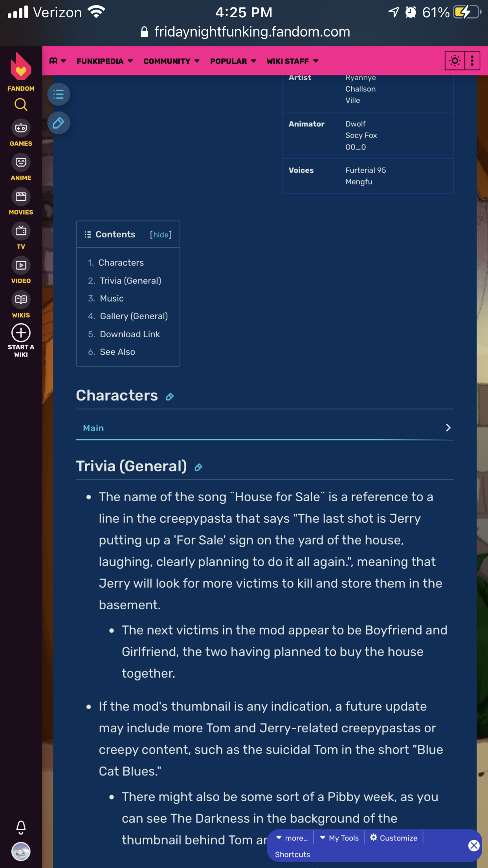Select voice credit "Mengfu"
Screen dimensions: 488x868
tap(359, 182)
